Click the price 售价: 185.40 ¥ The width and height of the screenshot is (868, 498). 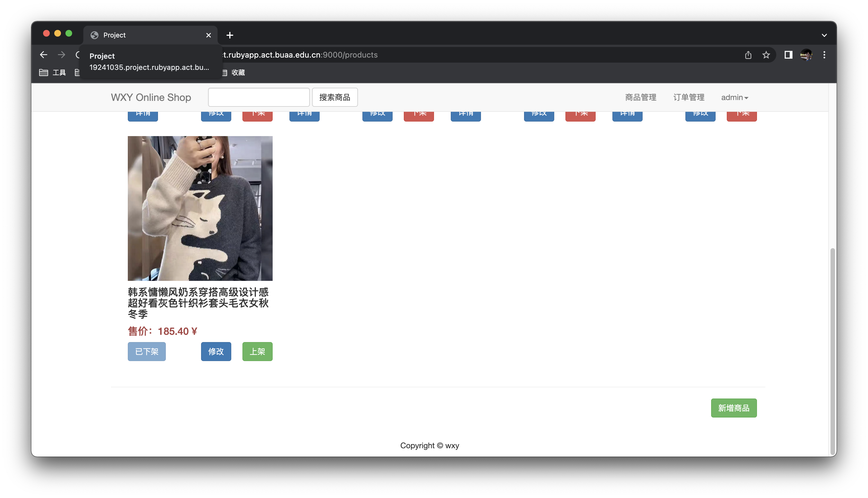click(x=162, y=331)
